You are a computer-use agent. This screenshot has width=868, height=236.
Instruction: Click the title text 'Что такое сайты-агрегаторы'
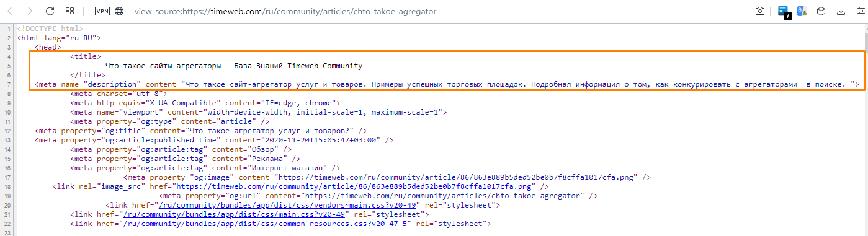163,66
